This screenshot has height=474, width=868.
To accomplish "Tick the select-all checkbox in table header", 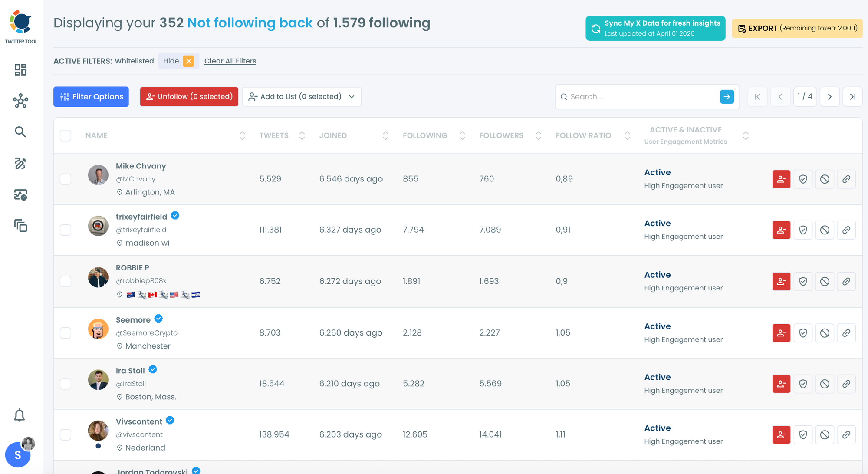I will pos(66,135).
